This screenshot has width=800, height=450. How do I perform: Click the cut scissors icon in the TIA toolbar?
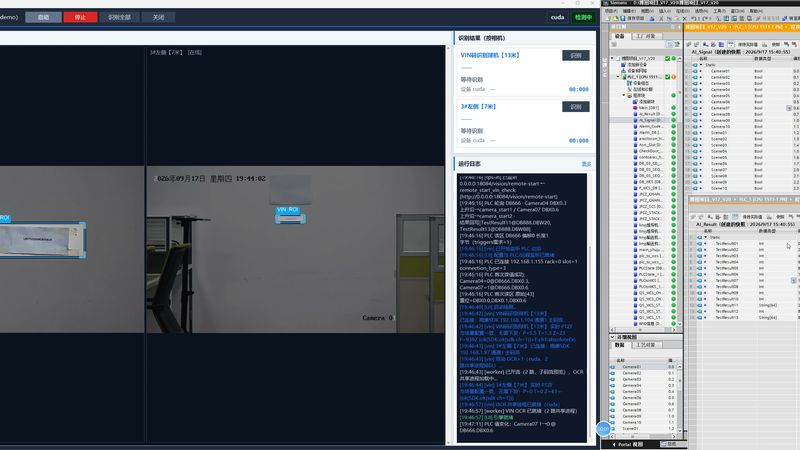(661, 18)
